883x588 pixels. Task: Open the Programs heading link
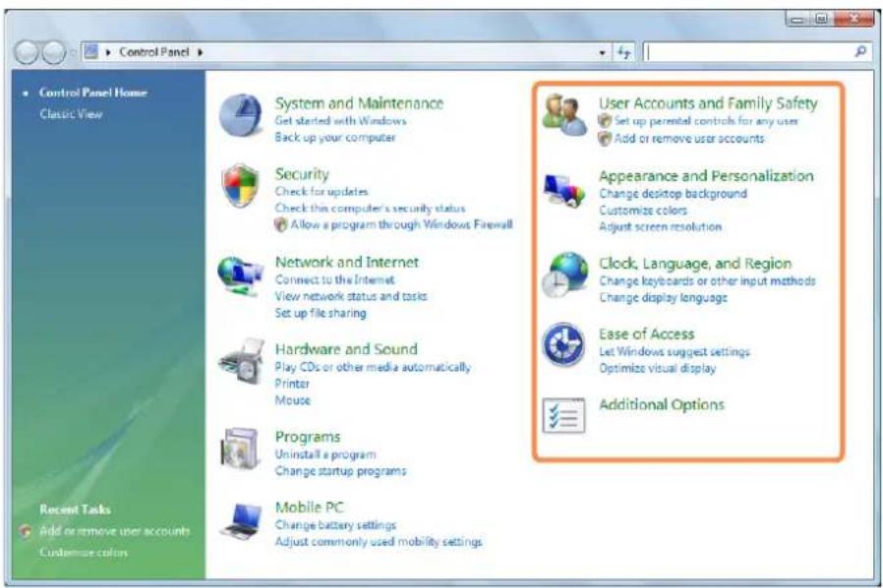click(308, 437)
